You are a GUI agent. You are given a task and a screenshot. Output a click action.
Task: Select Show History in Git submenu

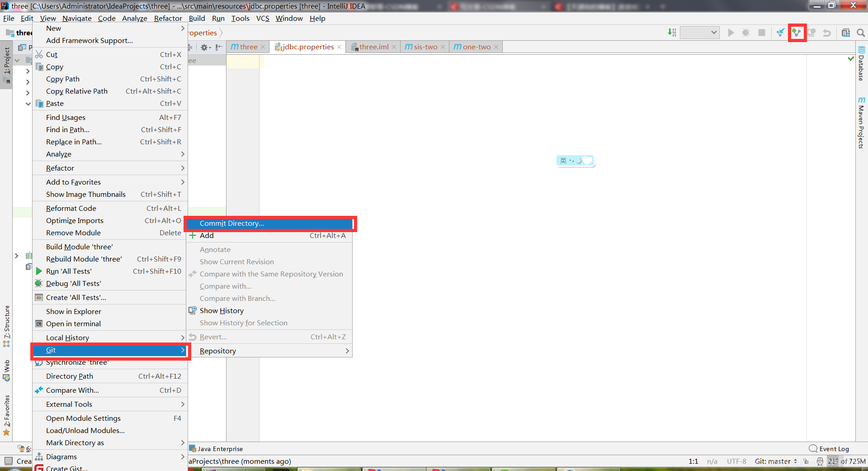270,311
